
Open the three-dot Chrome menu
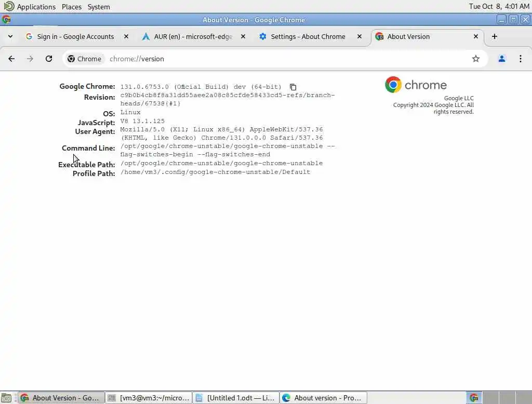click(520, 59)
